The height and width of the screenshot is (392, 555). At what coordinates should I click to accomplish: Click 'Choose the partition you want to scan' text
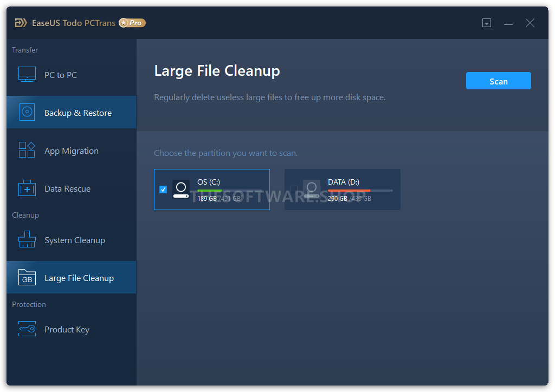coord(226,153)
